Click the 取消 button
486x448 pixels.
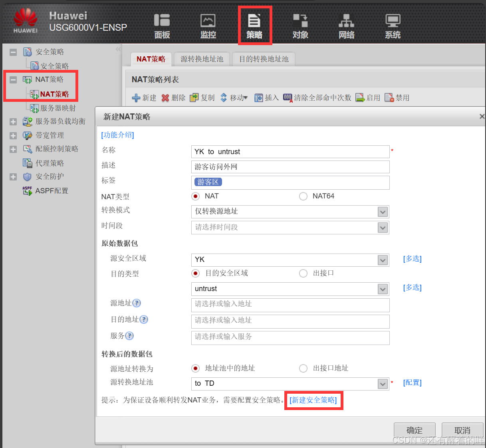462,430
